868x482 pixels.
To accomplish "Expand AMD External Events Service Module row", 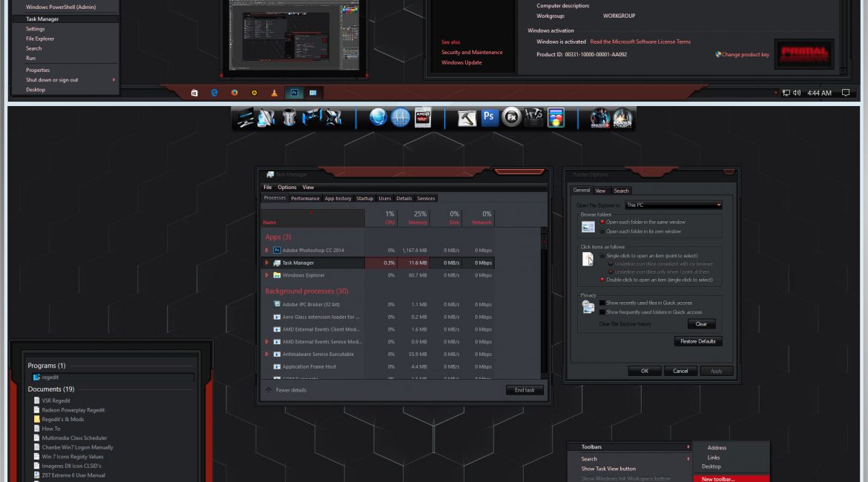I will coord(267,342).
